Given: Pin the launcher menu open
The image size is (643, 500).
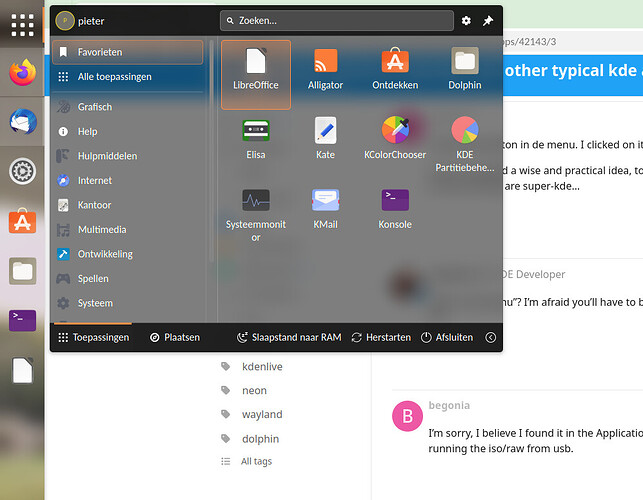Looking at the screenshot, I should coord(488,21).
